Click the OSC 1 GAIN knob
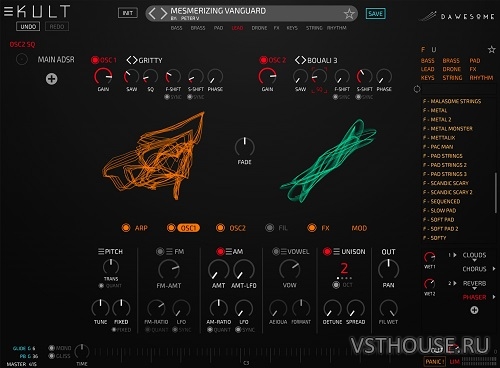Image resolution: width=500 pixels, height=368 pixels. [x=103, y=76]
